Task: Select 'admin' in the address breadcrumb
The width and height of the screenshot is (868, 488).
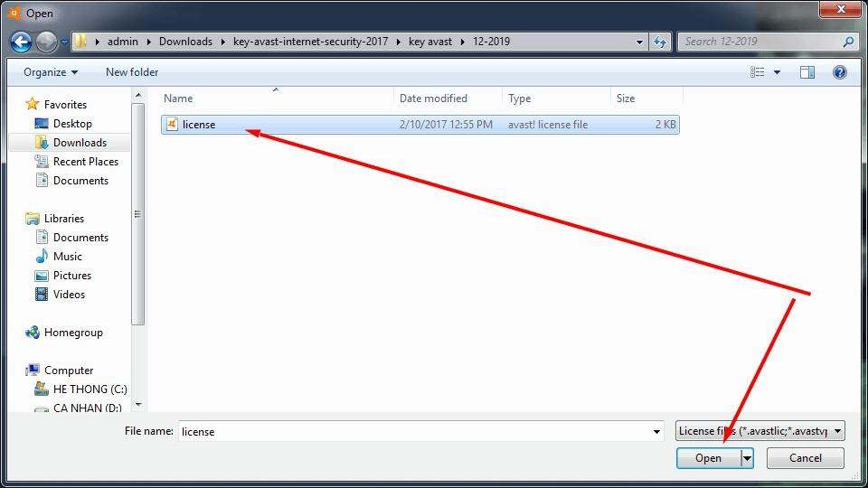Action: [x=122, y=42]
